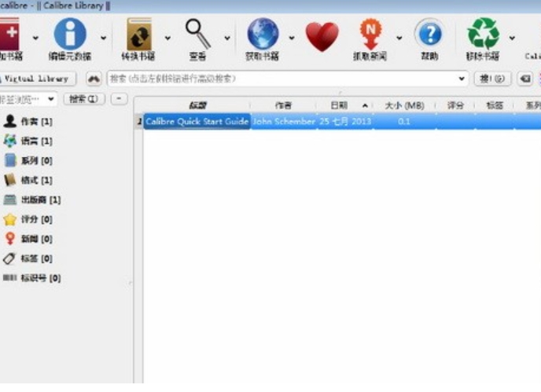The width and height of the screenshot is (541, 392).
Task: Open Remove books dropdown arrow
Action: (x=512, y=38)
